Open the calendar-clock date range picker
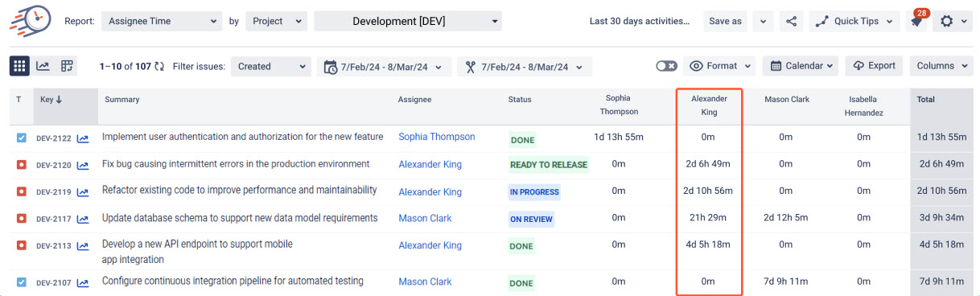 coord(385,67)
